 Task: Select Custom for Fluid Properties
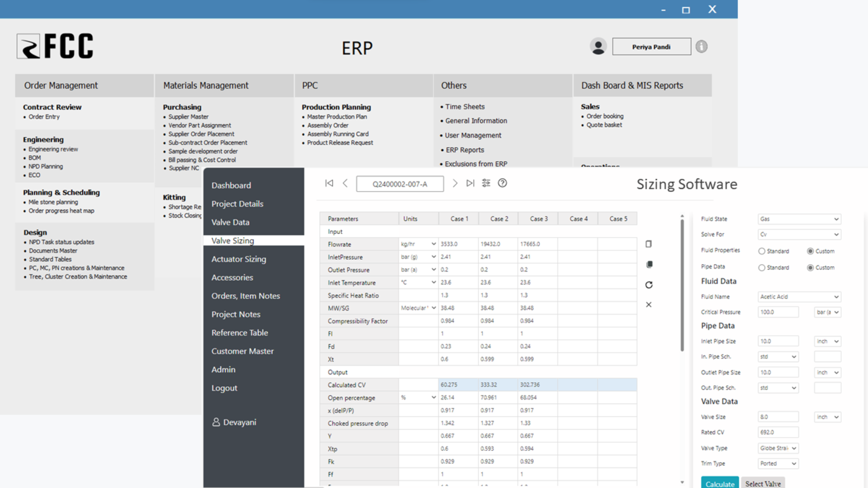click(x=811, y=251)
